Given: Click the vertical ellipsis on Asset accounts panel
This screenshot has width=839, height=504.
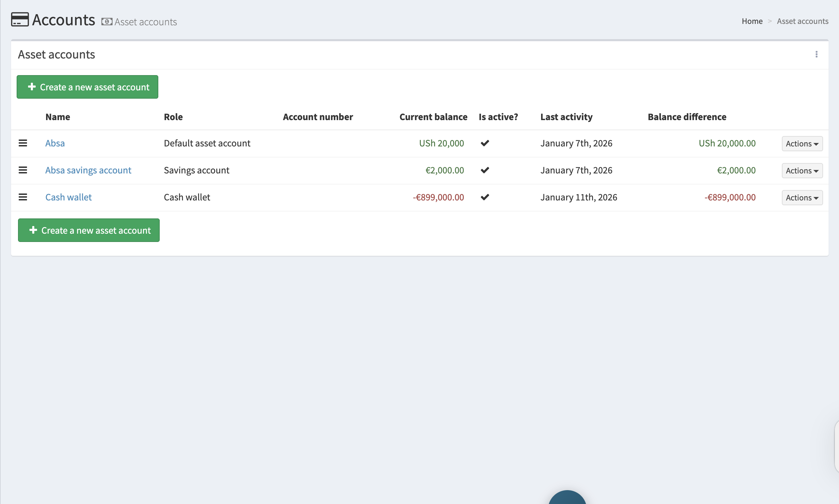Looking at the screenshot, I should pyautogui.click(x=816, y=54).
